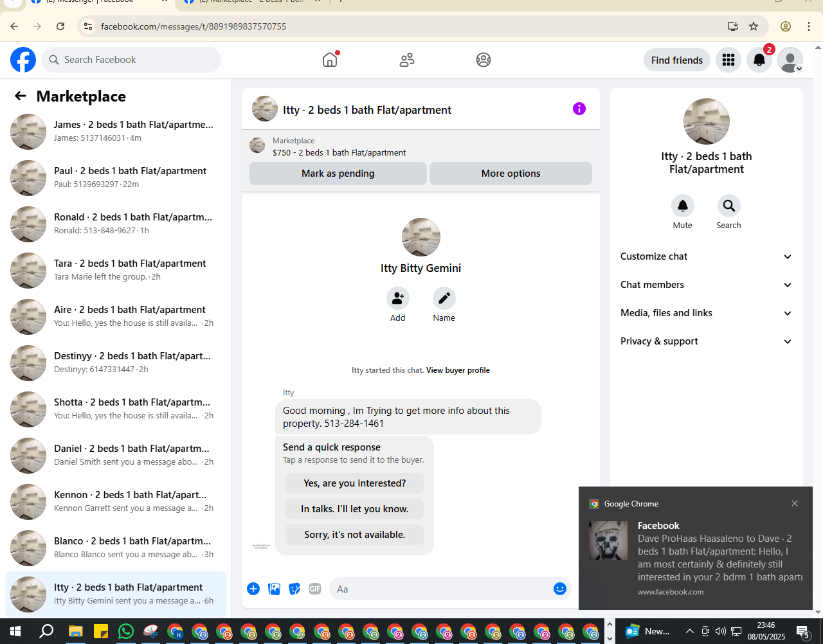Open WhatsApp from the taskbar
Image resolution: width=823 pixels, height=644 pixels.
(126, 631)
